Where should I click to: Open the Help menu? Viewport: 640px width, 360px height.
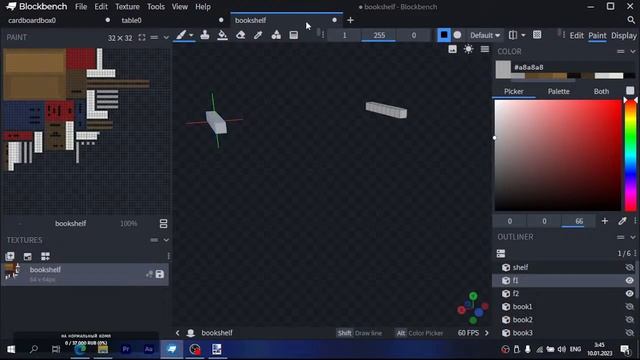coord(203,7)
